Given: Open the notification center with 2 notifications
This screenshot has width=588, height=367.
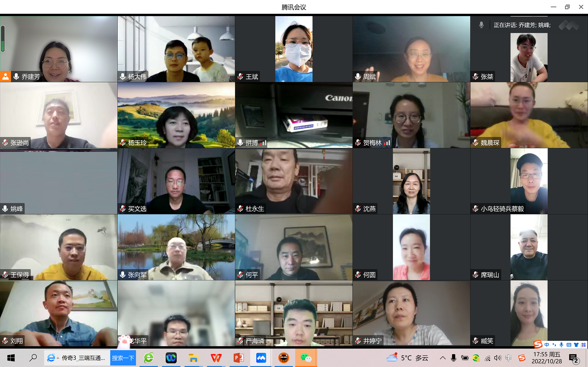Looking at the screenshot, I should 574,358.
